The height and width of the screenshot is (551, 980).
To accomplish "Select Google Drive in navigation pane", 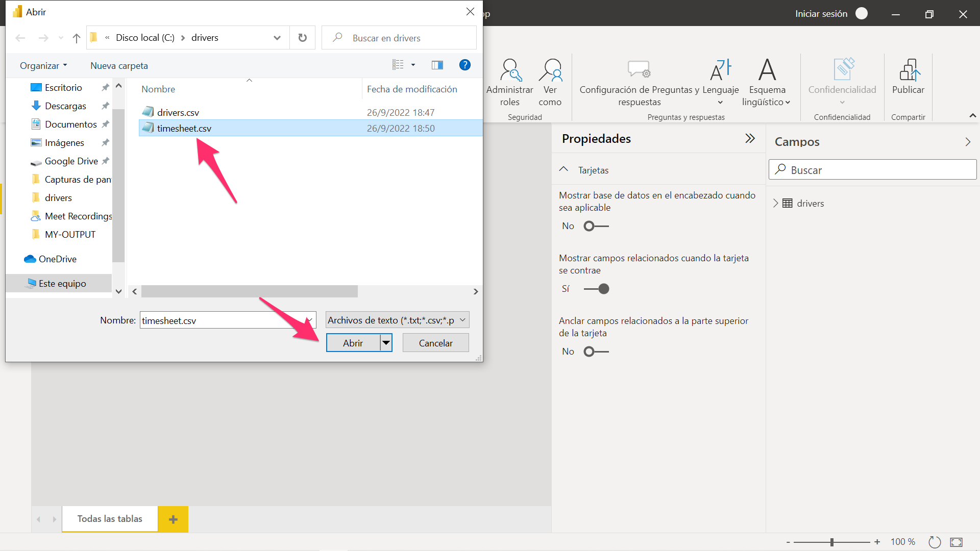I will point(71,161).
